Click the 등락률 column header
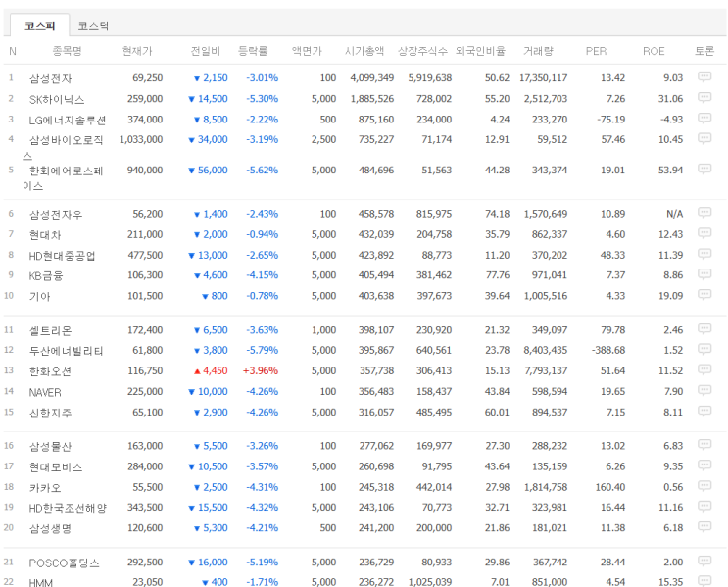728x587 pixels. tap(253, 51)
